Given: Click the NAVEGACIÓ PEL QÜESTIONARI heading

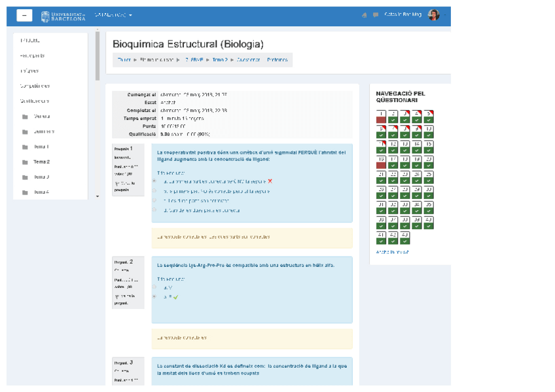Looking at the screenshot, I should point(401,97).
